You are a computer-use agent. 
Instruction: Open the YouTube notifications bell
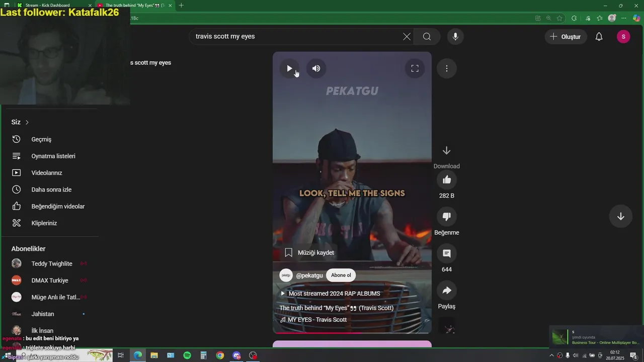[599, 37]
